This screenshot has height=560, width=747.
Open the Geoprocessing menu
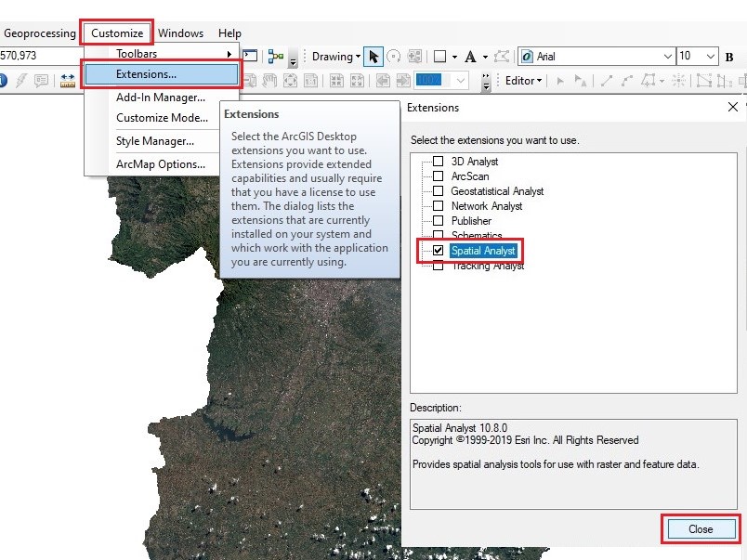40,33
